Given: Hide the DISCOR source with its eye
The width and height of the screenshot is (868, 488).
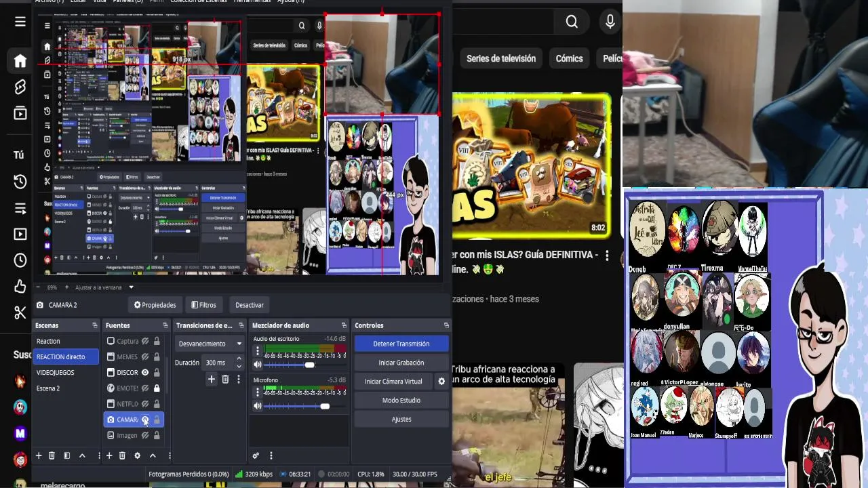Looking at the screenshot, I should click(145, 372).
